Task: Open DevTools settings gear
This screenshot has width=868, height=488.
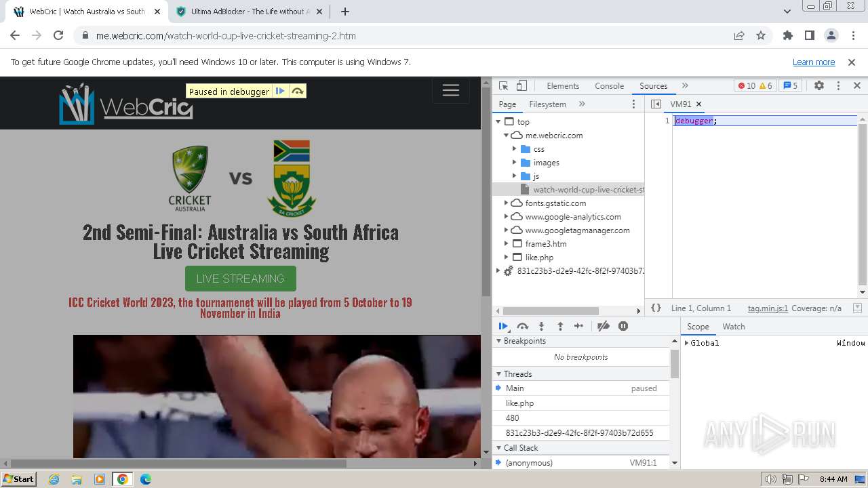Action: coord(819,85)
